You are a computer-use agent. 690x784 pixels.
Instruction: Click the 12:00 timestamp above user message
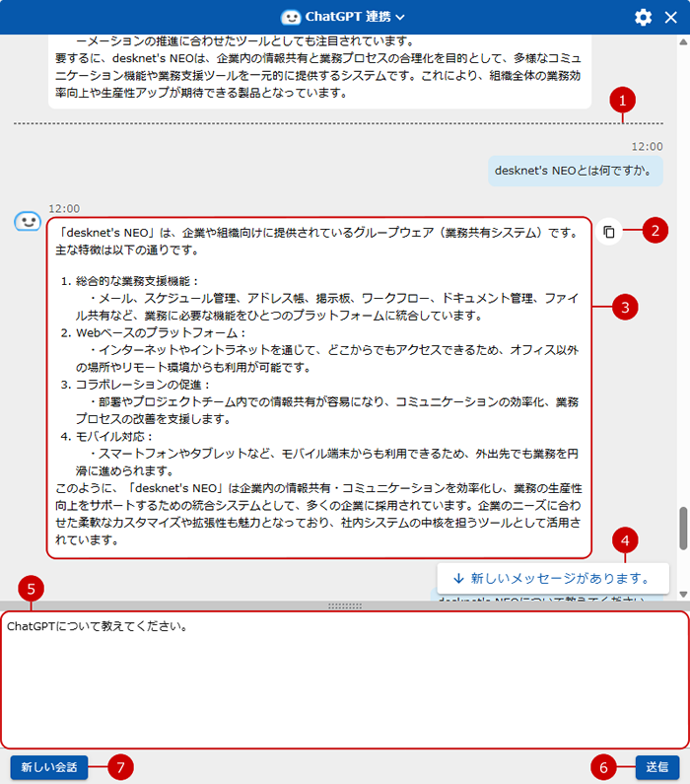[x=647, y=147]
